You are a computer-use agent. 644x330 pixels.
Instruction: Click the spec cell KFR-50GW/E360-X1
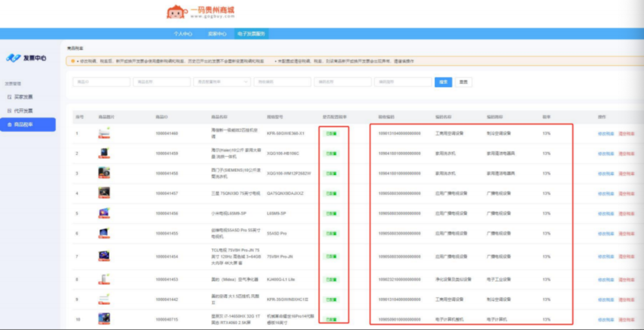point(286,134)
